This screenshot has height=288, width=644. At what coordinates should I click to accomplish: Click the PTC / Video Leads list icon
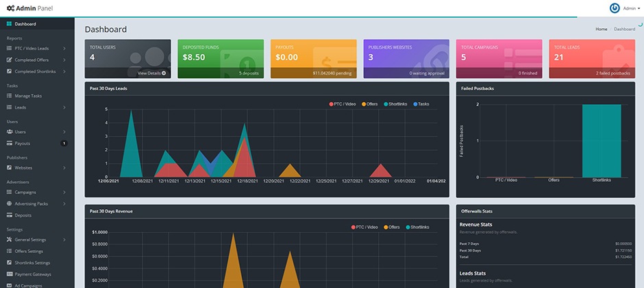point(9,48)
